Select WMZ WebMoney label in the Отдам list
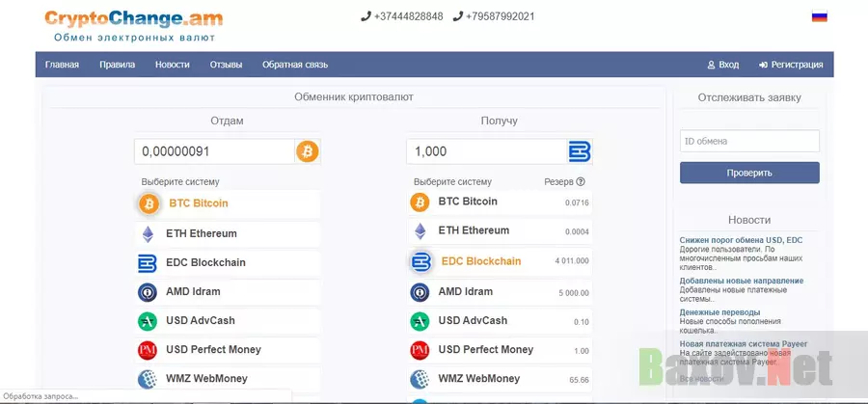The image size is (868, 404). click(x=207, y=379)
